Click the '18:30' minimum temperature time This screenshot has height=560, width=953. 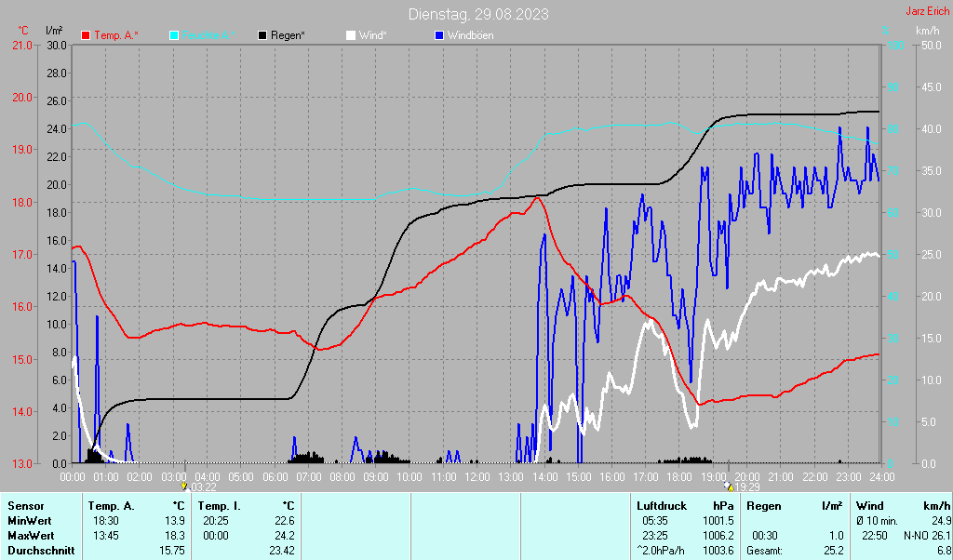(x=107, y=521)
